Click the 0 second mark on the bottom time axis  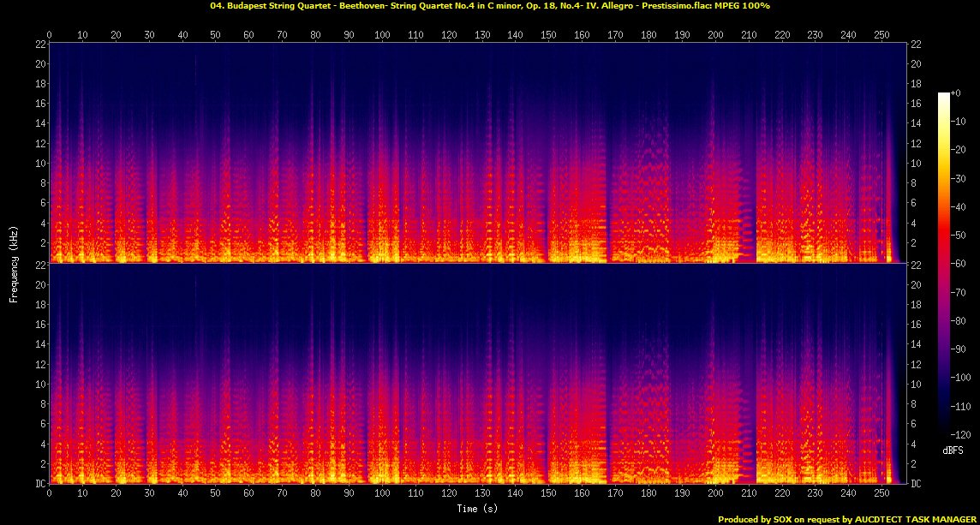click(50, 493)
